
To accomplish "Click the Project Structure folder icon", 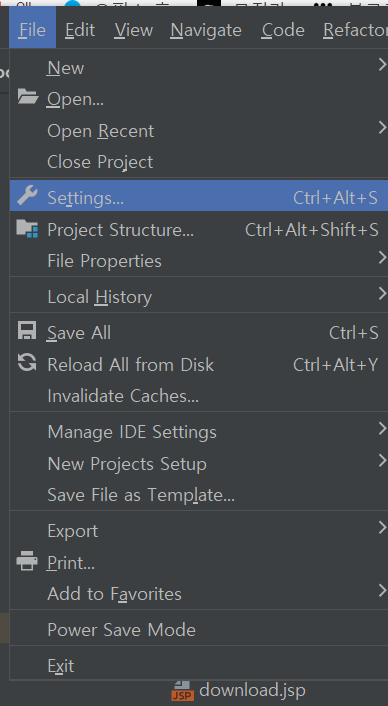I will pos(27,228).
